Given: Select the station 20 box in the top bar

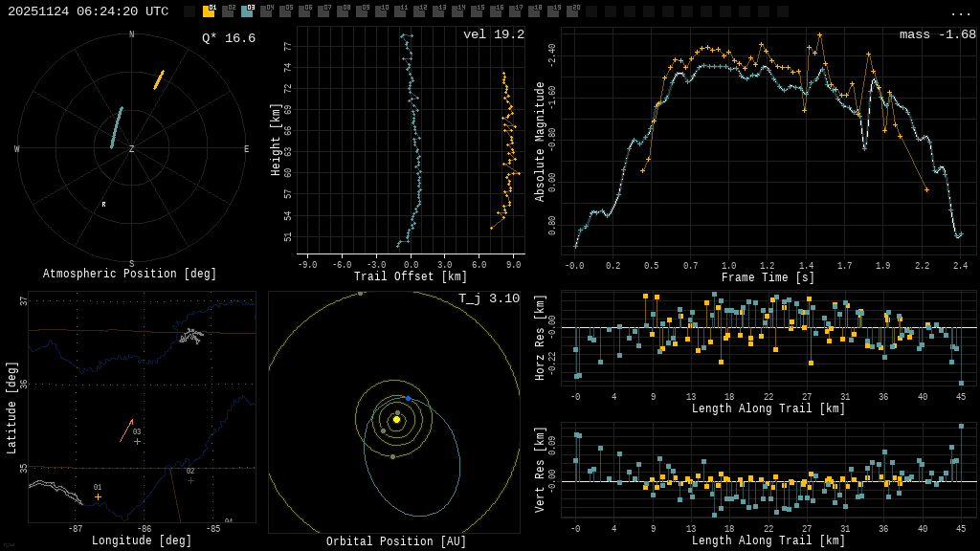Looking at the screenshot, I should 572,11.
